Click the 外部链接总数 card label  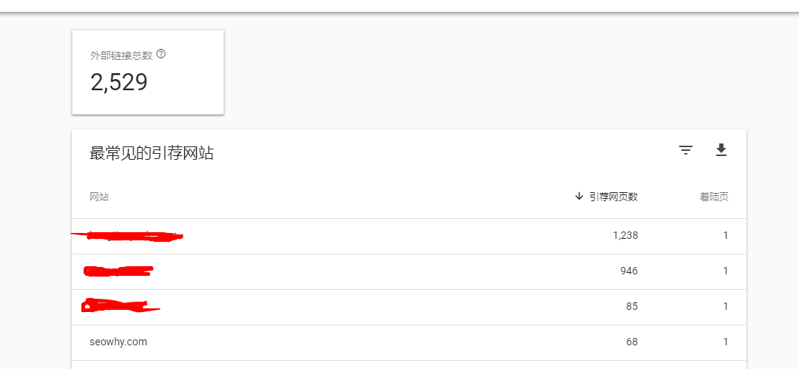coord(121,56)
